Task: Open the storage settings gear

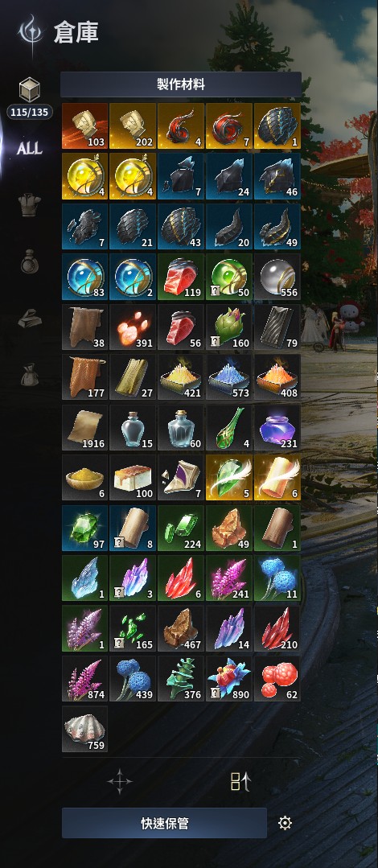Action: click(285, 823)
